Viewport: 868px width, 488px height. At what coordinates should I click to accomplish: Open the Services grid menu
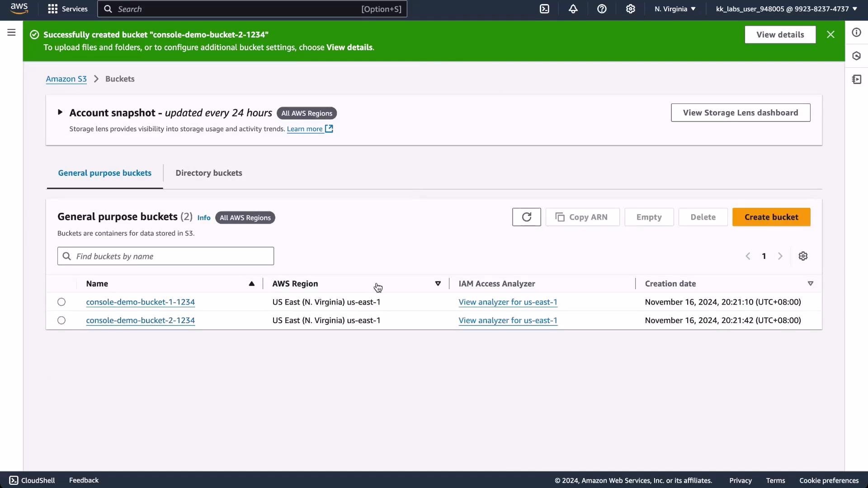(x=68, y=9)
